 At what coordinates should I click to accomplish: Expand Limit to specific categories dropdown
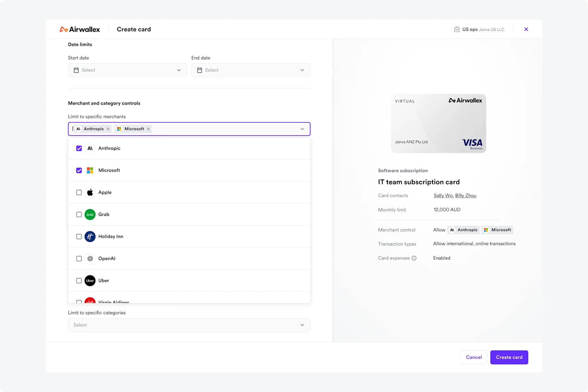189,325
